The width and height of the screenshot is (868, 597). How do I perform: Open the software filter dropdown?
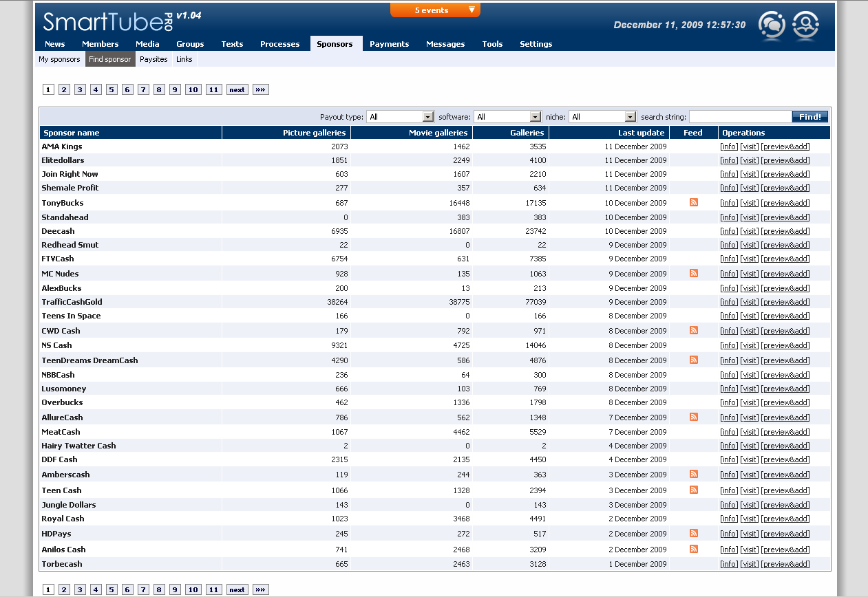coord(507,117)
